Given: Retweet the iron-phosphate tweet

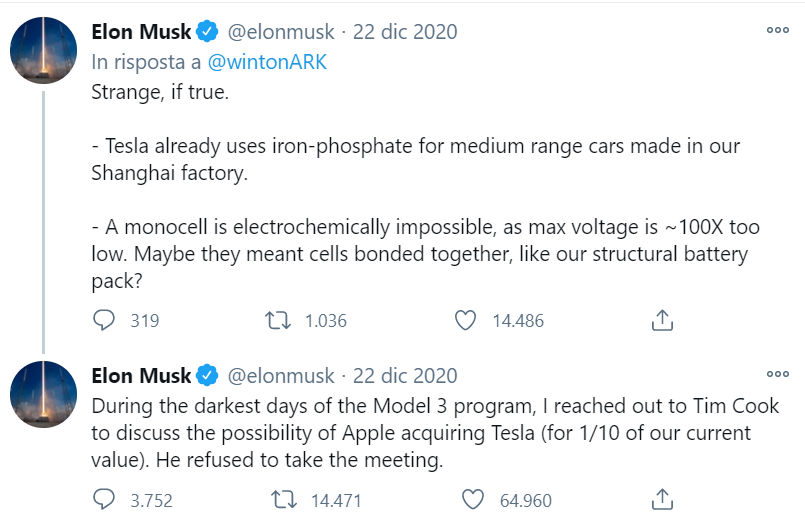Looking at the screenshot, I should (277, 321).
